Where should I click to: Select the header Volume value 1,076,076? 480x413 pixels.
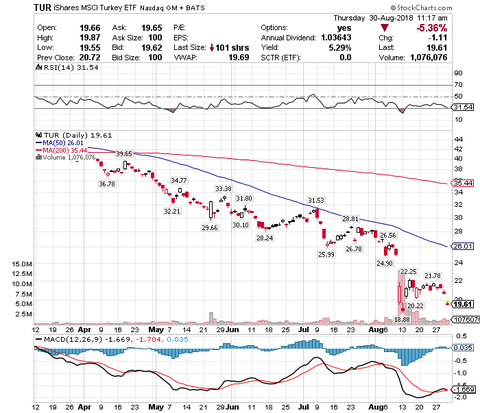pos(428,57)
